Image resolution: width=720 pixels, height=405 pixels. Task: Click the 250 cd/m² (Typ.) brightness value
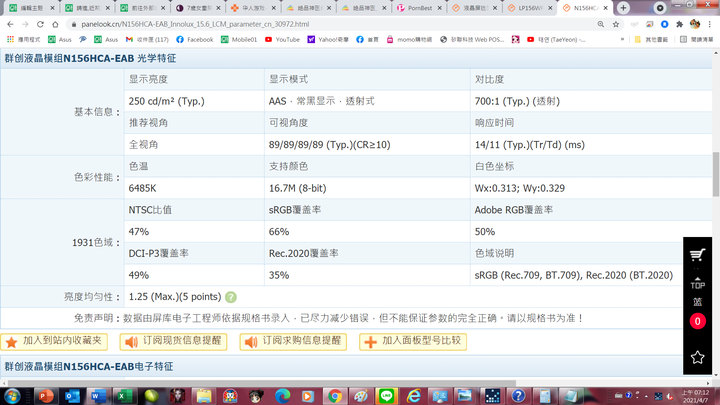tap(167, 101)
